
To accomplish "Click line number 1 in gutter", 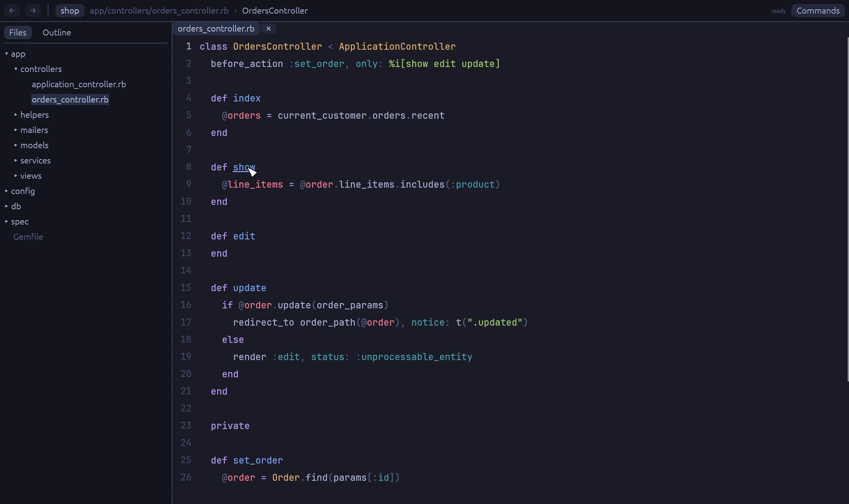I will pos(188,46).
